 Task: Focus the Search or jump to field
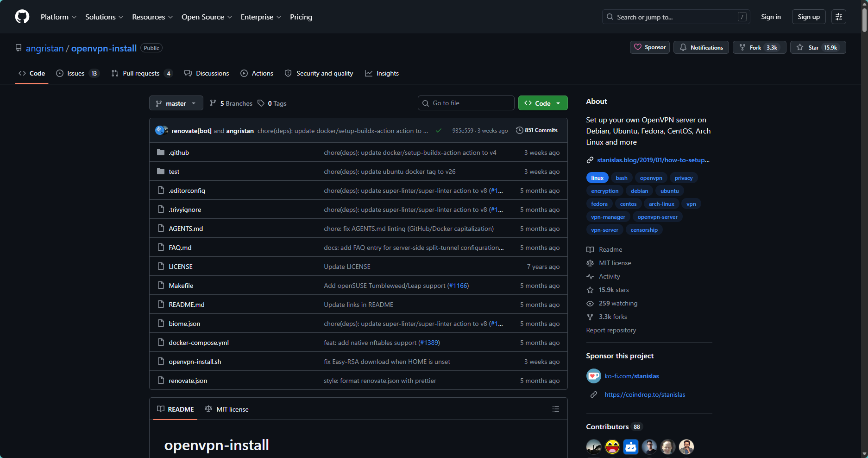coord(676,17)
